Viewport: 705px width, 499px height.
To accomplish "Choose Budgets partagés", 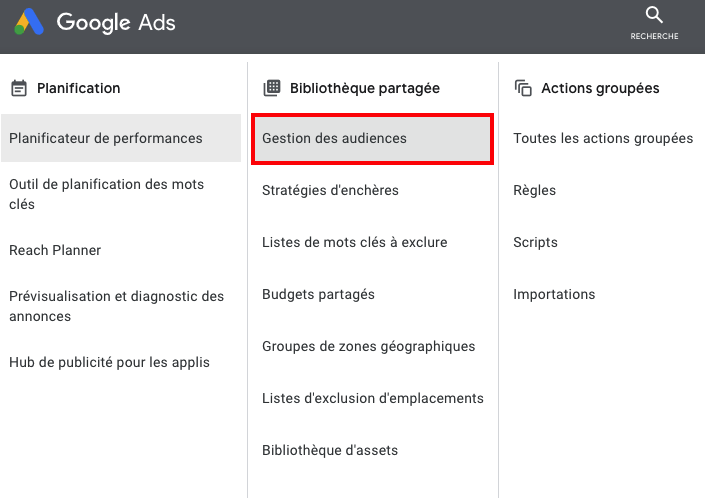I will (318, 294).
